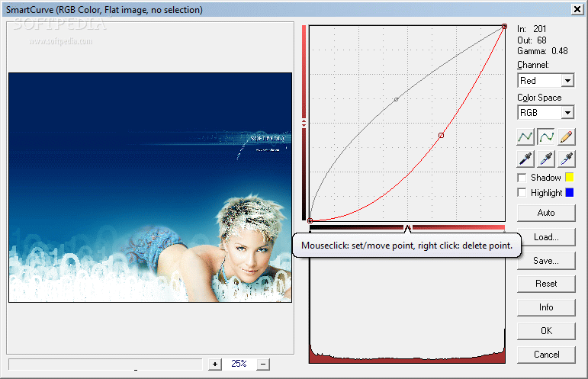Enable the Highlight clipping checkbox

522,193
